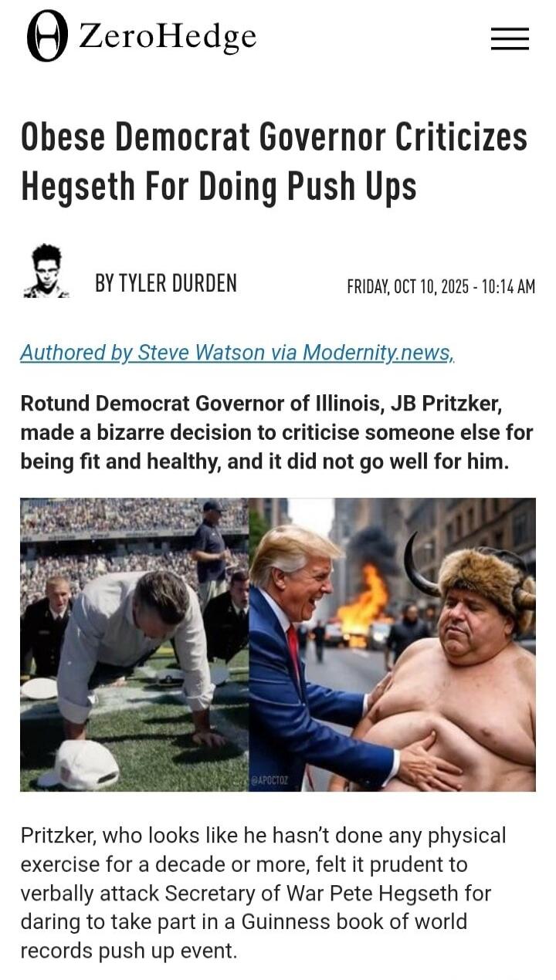Viewport: 556px width, 980px height.
Task: Open the push-up stadium photo
Action: pos(134,644)
